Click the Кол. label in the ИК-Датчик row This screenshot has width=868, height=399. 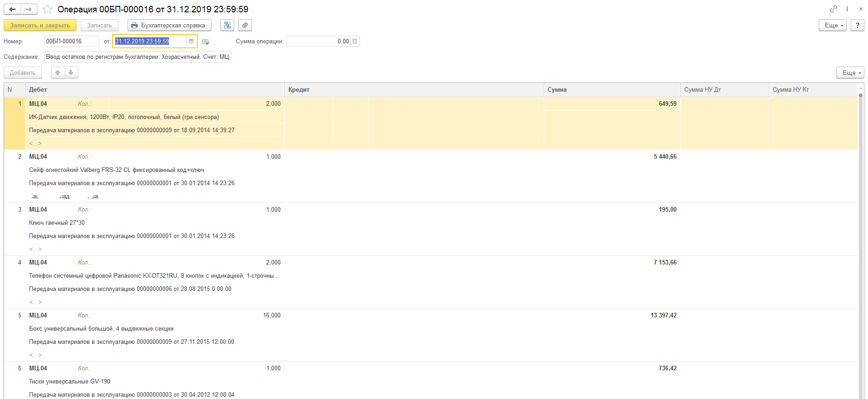pyautogui.click(x=85, y=104)
